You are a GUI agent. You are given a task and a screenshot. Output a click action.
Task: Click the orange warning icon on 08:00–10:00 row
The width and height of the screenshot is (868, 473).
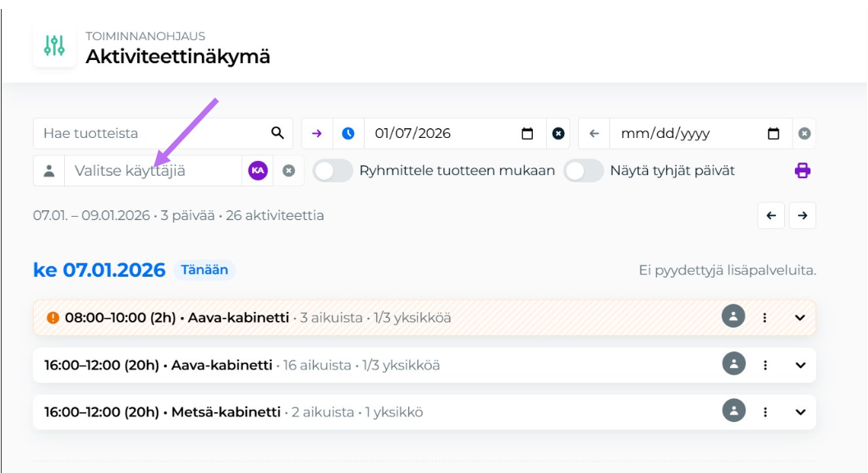pyautogui.click(x=53, y=318)
